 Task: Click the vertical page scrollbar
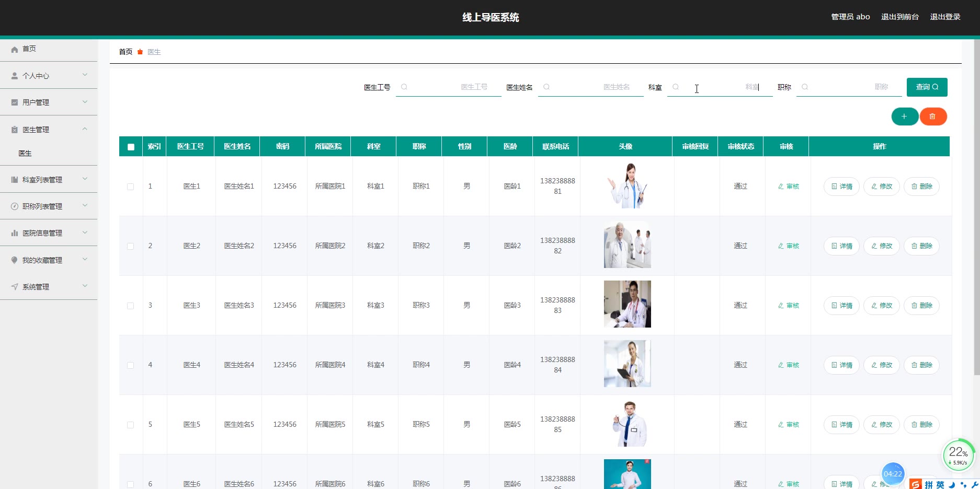(976, 209)
